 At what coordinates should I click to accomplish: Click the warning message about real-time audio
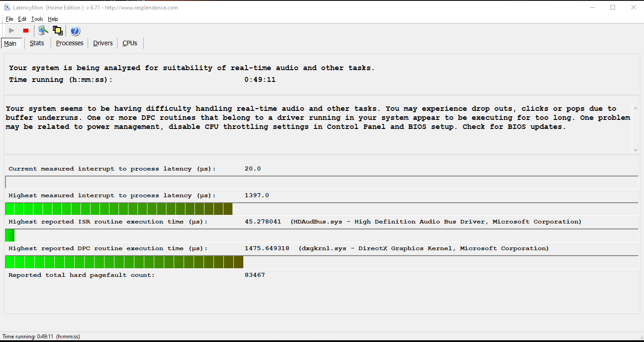[318, 118]
